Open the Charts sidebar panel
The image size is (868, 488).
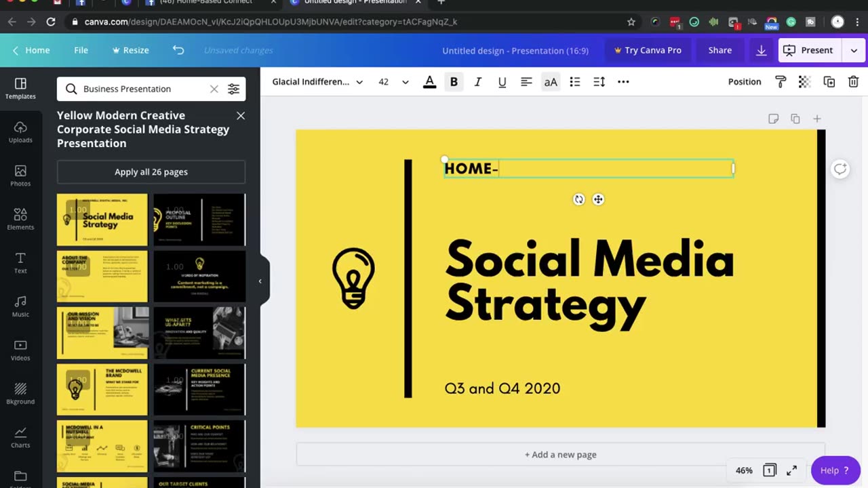[x=20, y=437]
